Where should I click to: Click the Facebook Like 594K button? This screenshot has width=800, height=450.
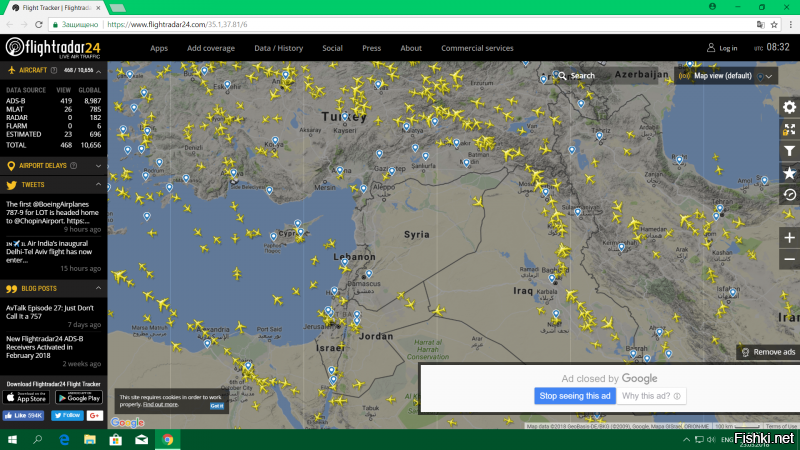(x=23, y=416)
